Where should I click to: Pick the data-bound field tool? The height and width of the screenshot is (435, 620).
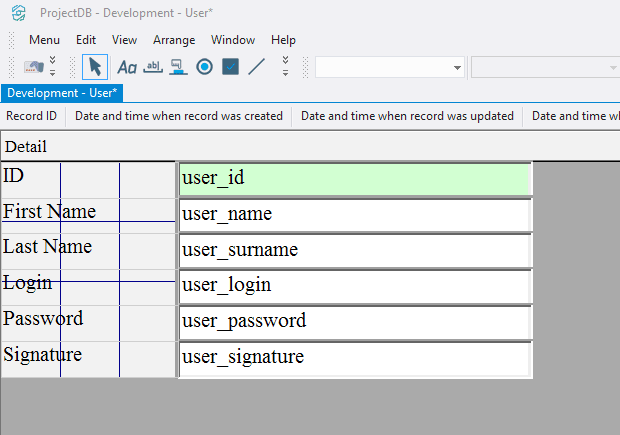pos(178,67)
